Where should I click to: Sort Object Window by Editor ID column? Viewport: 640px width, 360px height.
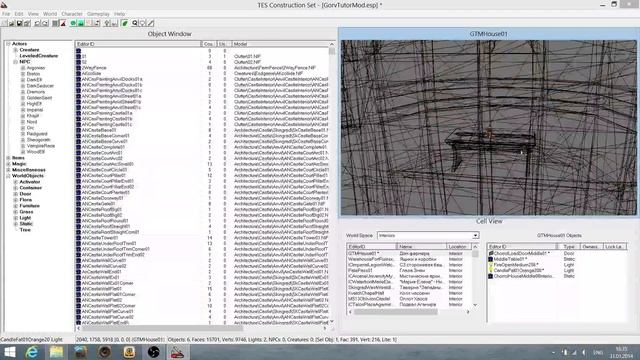click(x=138, y=44)
